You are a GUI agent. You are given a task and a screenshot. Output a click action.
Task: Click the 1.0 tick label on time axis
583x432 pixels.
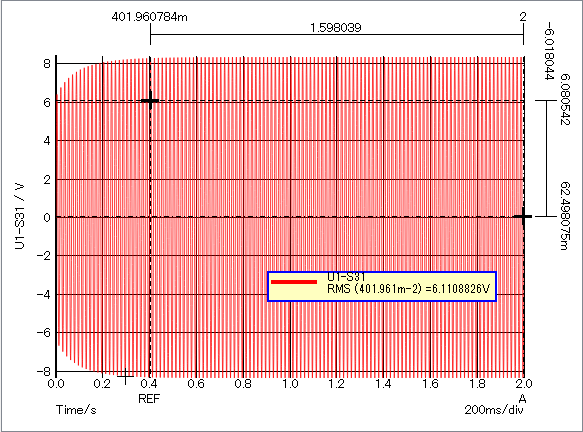(290, 383)
